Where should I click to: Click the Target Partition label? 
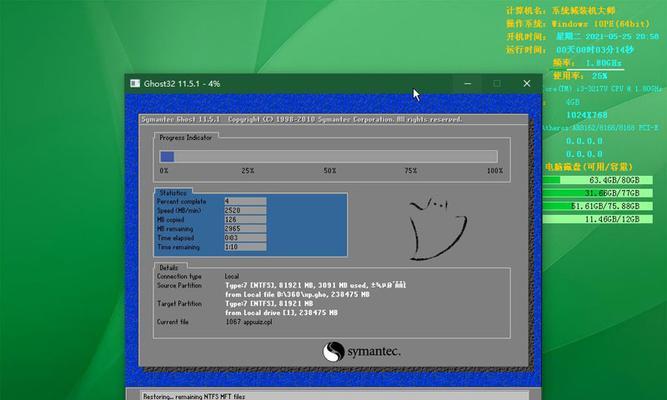click(179, 304)
